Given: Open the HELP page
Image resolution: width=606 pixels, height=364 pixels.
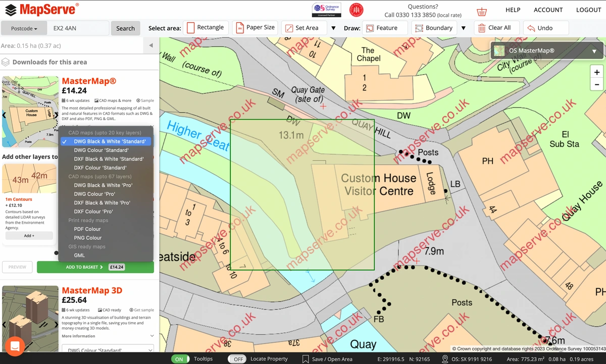Looking at the screenshot, I should click(x=513, y=10).
